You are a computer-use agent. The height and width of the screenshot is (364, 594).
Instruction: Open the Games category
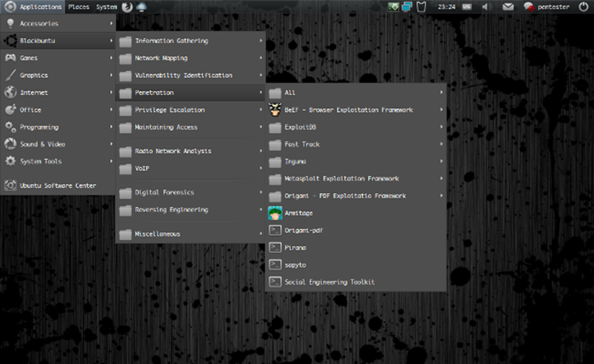click(58, 58)
